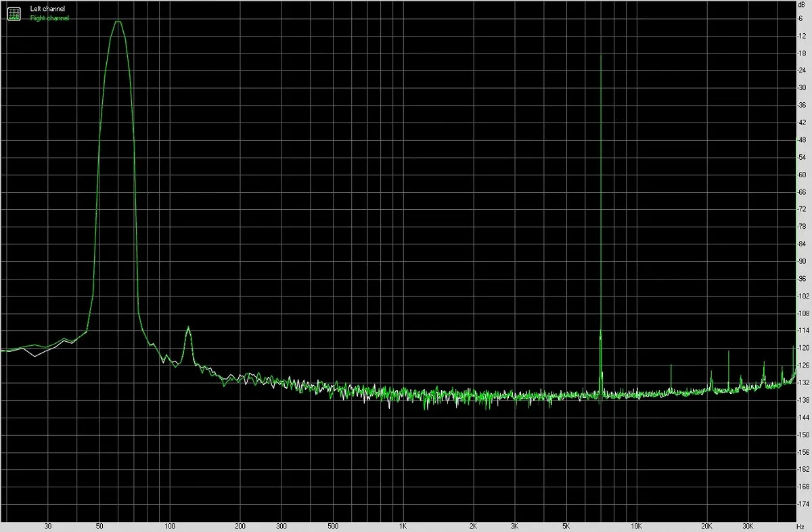Click the -48 dB axis value
812x532 pixels.
[803, 139]
